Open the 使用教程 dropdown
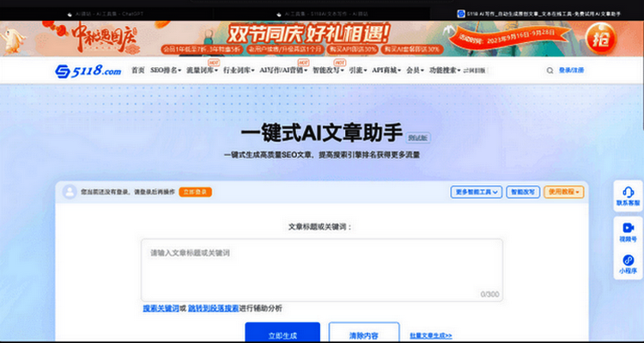 pos(564,192)
